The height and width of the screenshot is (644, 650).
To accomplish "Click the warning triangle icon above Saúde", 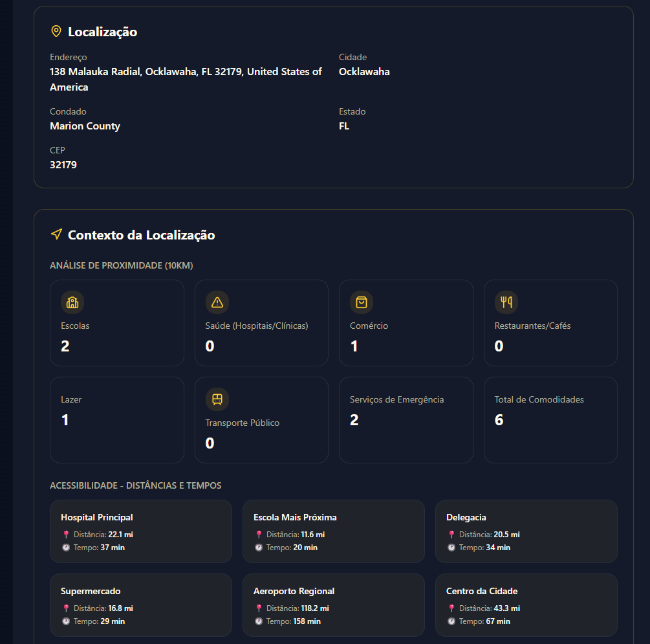I will pyautogui.click(x=217, y=302).
